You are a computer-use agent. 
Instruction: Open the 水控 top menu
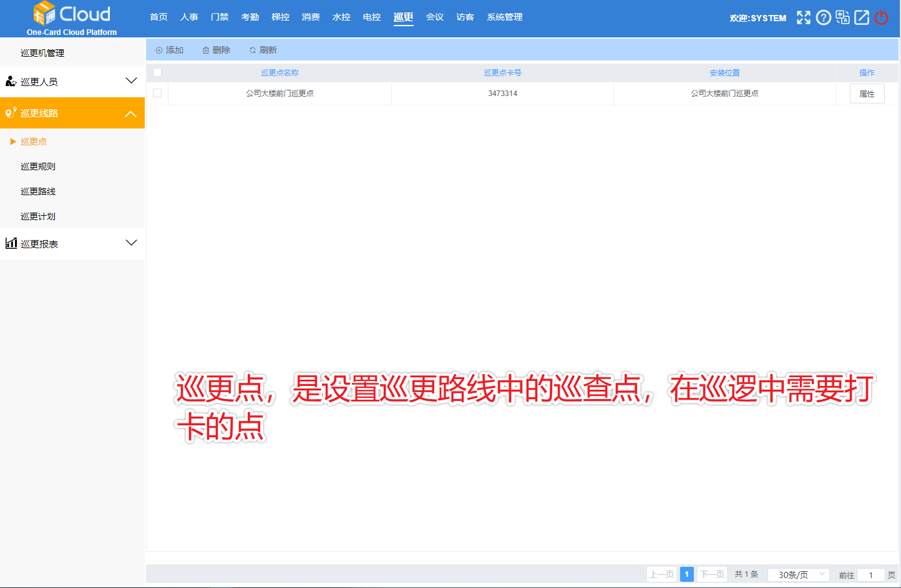[341, 17]
